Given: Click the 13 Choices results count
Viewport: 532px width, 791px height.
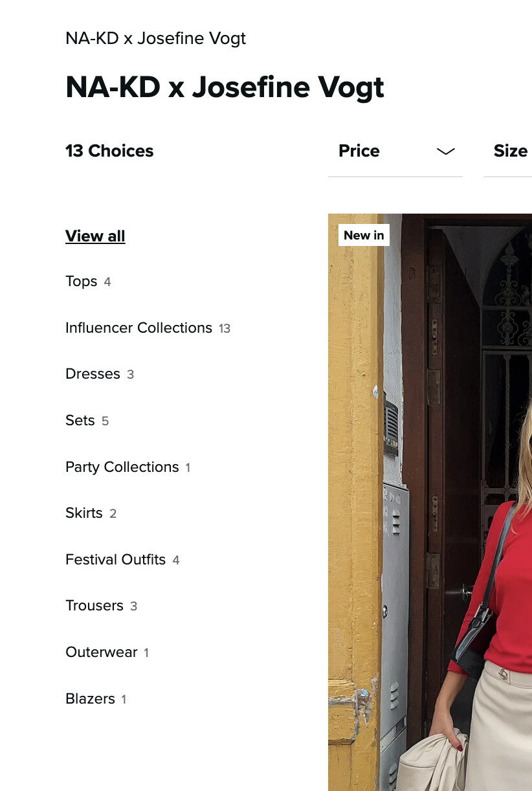Looking at the screenshot, I should [x=109, y=151].
